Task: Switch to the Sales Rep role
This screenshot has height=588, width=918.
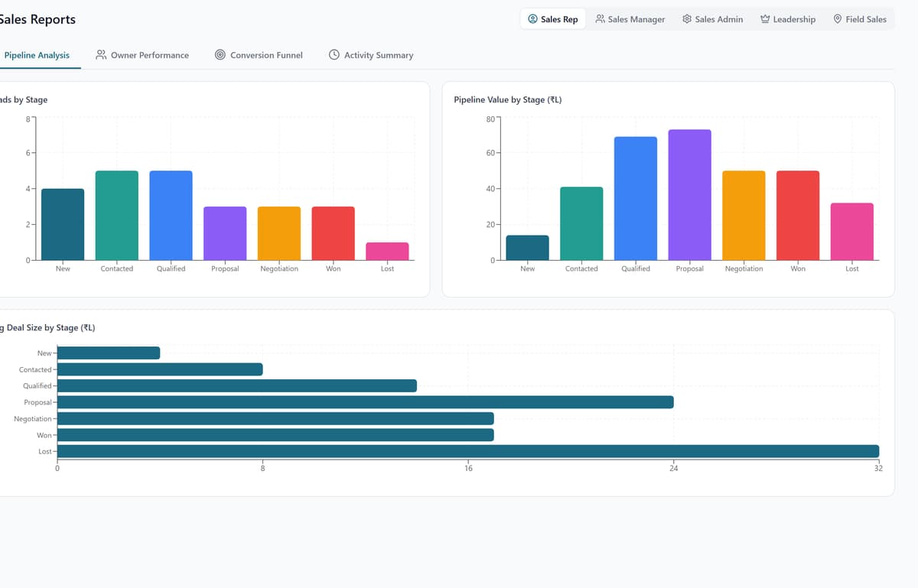Action: [553, 19]
